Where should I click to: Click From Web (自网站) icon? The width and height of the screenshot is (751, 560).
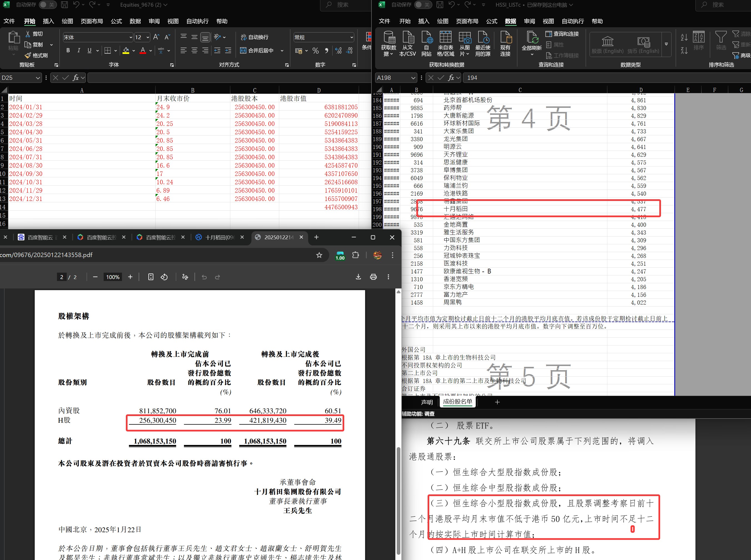(427, 43)
